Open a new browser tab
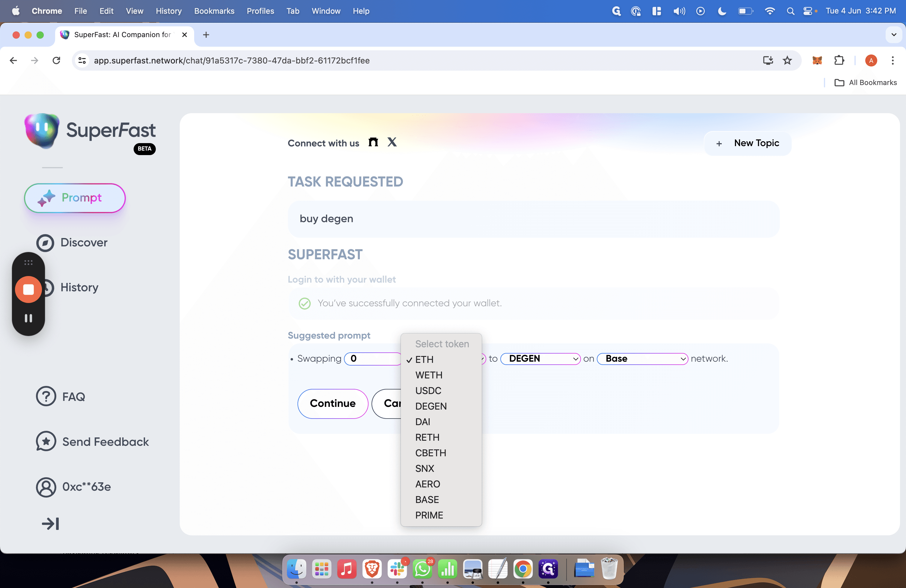The width and height of the screenshot is (906, 588). pos(206,35)
